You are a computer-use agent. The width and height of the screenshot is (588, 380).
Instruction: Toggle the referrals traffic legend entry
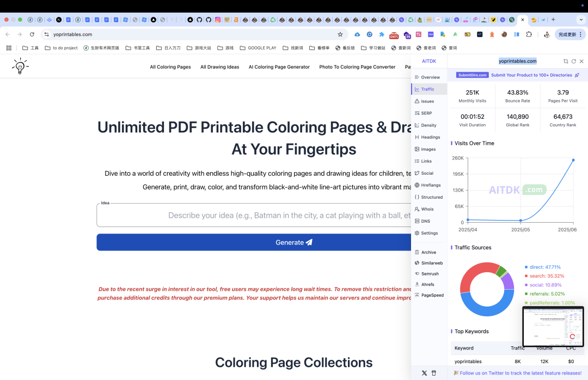pos(544,294)
